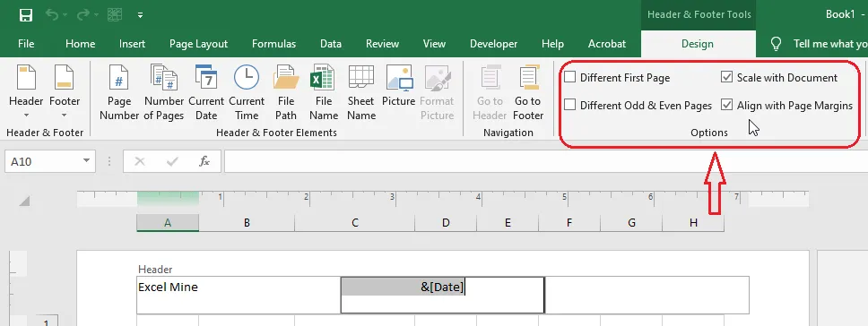
Task: Enable Different First Page checkbox
Action: coord(570,77)
